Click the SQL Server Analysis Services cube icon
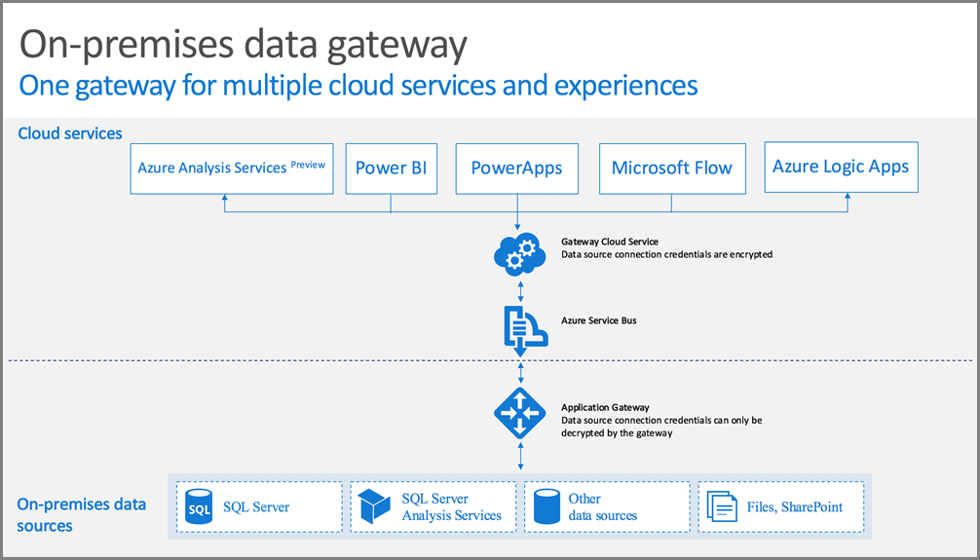The width and height of the screenshot is (980, 560). [x=374, y=506]
